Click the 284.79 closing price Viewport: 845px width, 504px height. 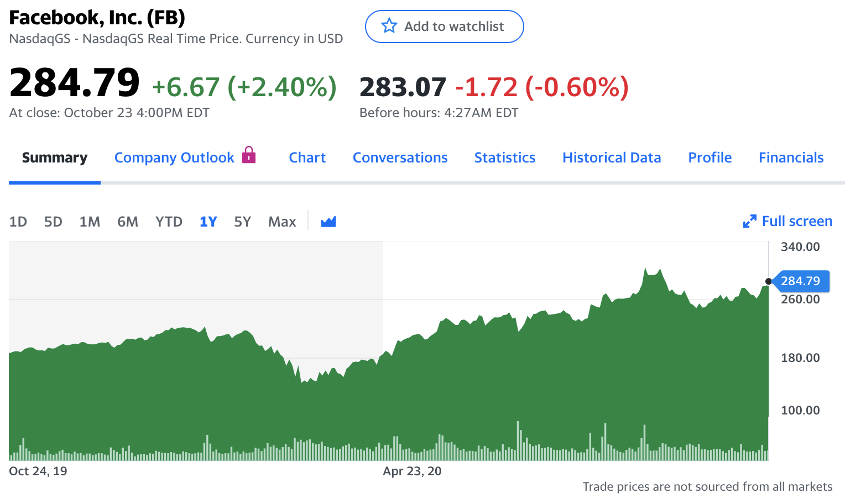point(75,83)
